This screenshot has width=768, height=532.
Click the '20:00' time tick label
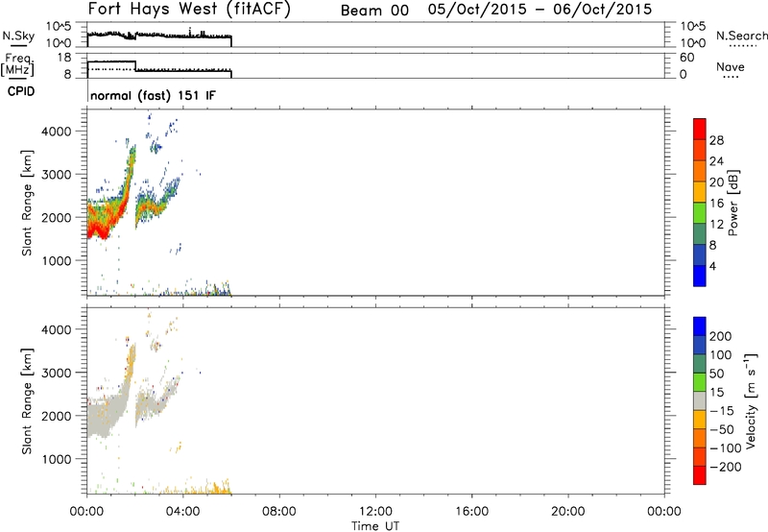568,512
